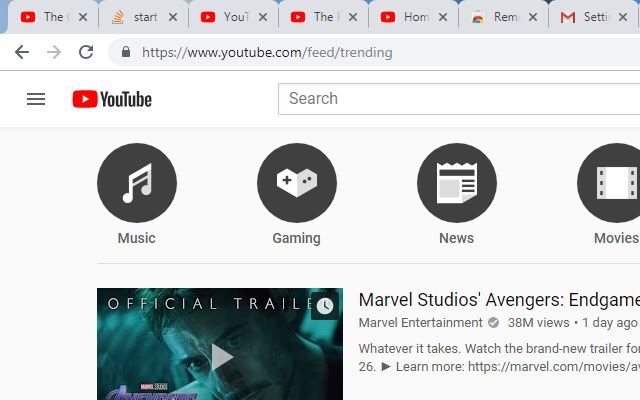This screenshot has height=400, width=640.
Task: Open the marvel.com Learn more link
Action: point(554,367)
